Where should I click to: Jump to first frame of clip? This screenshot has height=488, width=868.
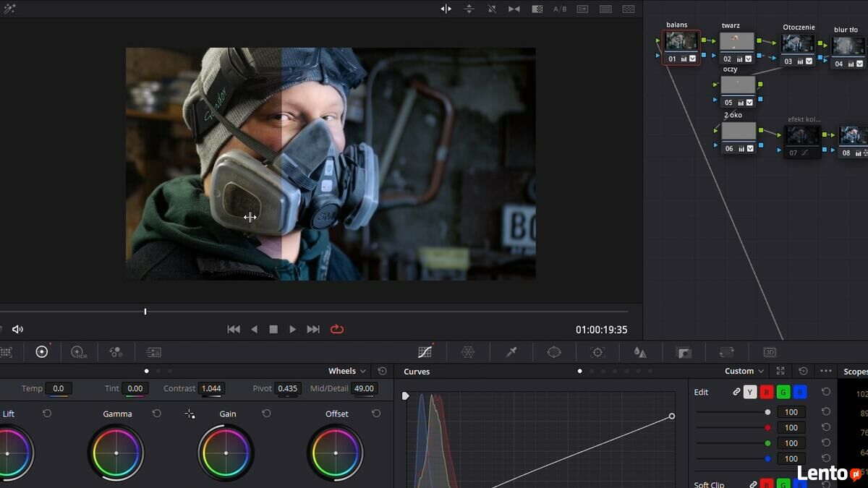pyautogui.click(x=234, y=329)
